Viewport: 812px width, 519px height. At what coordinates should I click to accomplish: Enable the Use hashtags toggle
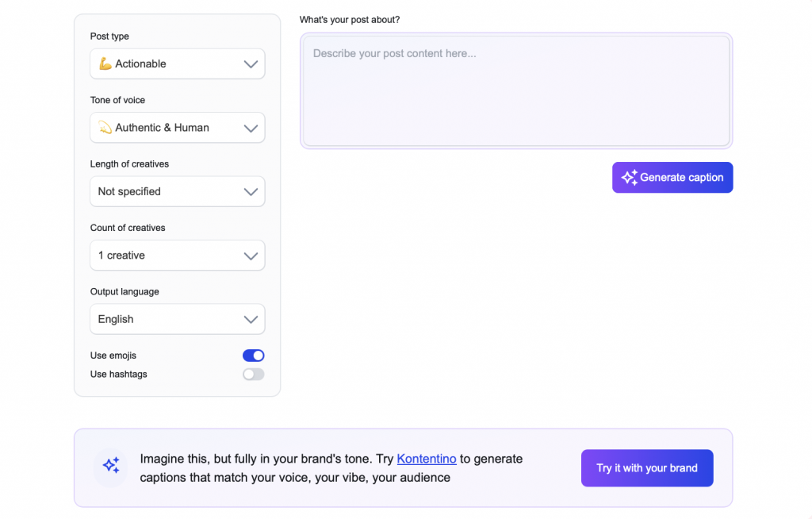(254, 374)
